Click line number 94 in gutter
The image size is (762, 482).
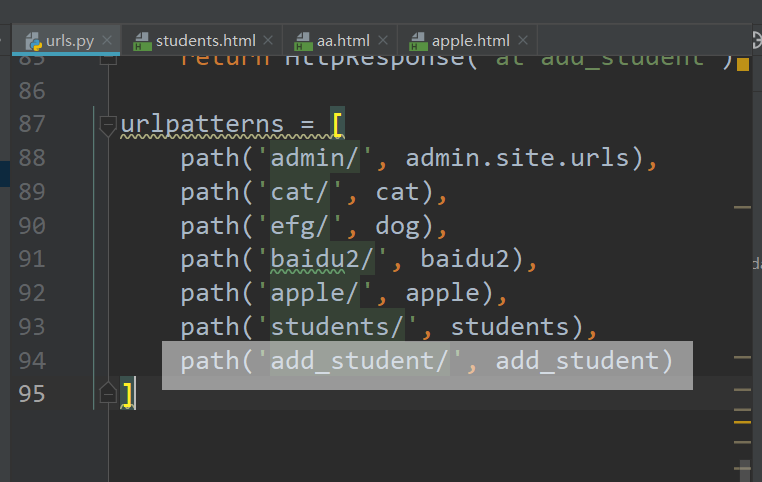point(32,361)
